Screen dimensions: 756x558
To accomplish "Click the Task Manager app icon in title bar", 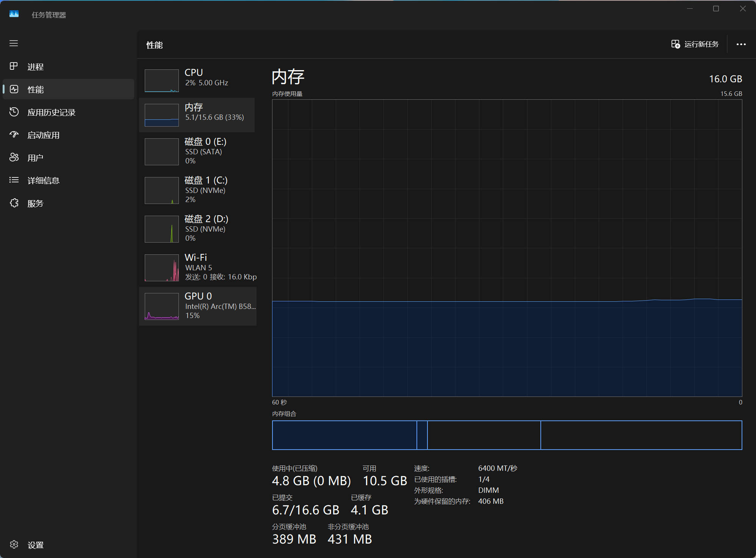I will [x=14, y=14].
